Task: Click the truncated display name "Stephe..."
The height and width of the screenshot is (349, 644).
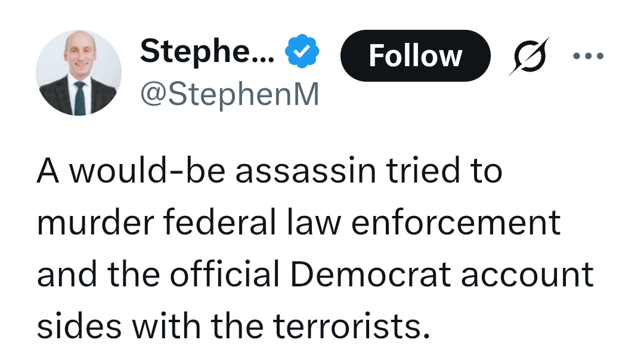Action: [x=208, y=54]
